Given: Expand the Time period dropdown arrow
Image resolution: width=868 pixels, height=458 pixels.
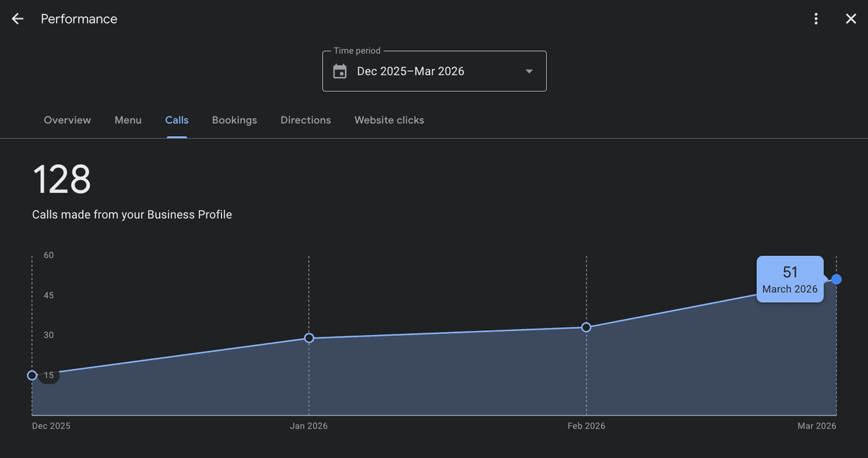Looking at the screenshot, I should pyautogui.click(x=529, y=71).
